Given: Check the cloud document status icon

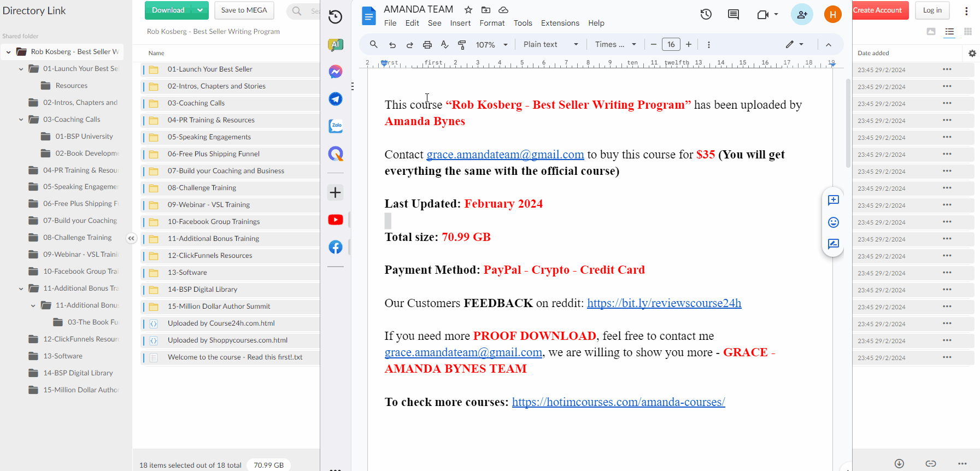Looking at the screenshot, I should 503,10.
